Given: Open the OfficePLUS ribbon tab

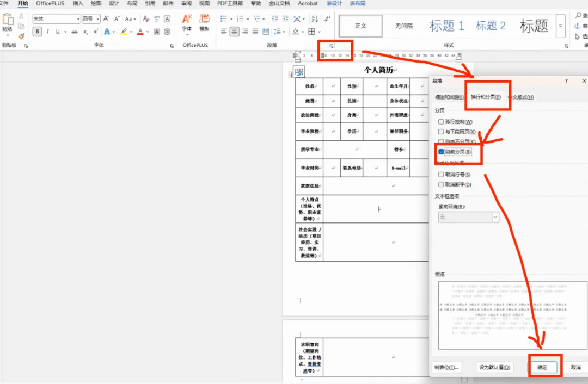Looking at the screenshot, I should point(50,3).
